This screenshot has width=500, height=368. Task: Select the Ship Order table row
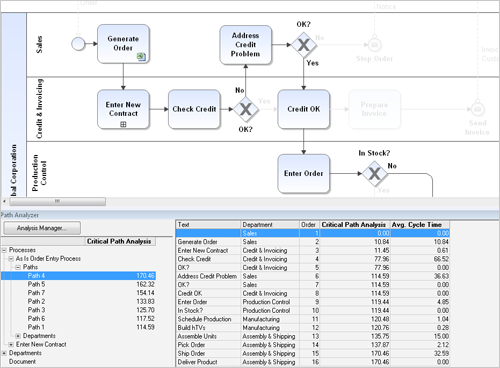(x=313, y=354)
